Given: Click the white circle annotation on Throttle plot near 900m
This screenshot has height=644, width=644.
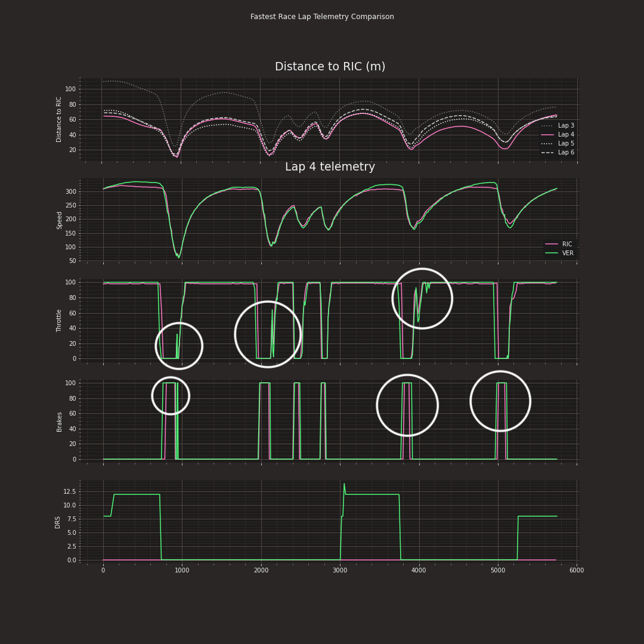Looking at the screenshot, I should (x=179, y=345).
